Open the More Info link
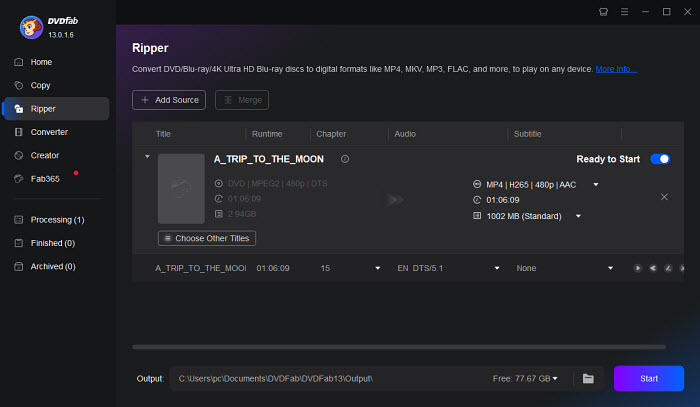Screen dimensions: 700x407 tap(616, 69)
